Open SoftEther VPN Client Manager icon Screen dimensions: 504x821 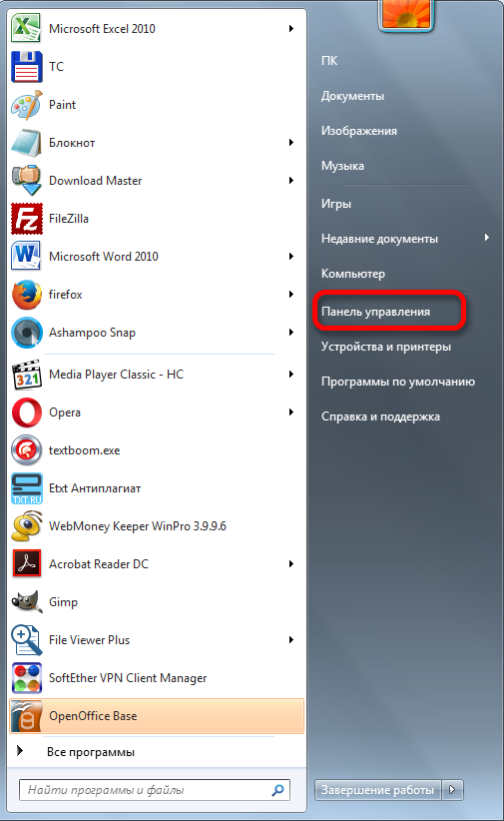click(x=26, y=678)
